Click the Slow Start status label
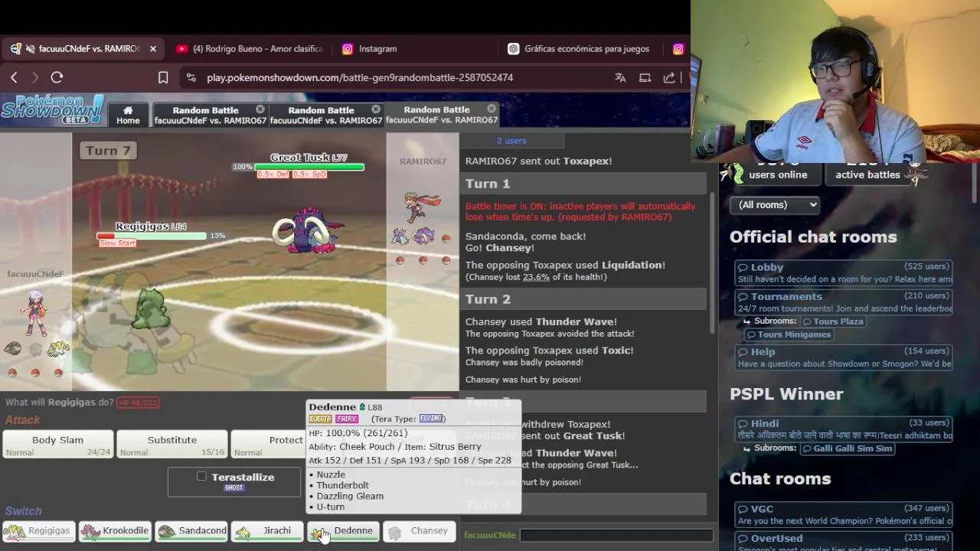980x551 pixels. (x=117, y=243)
